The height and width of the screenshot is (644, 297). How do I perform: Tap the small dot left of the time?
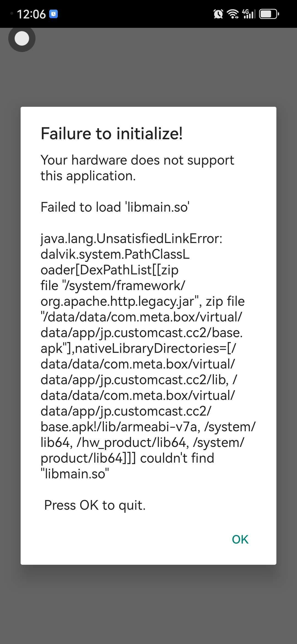12,13
